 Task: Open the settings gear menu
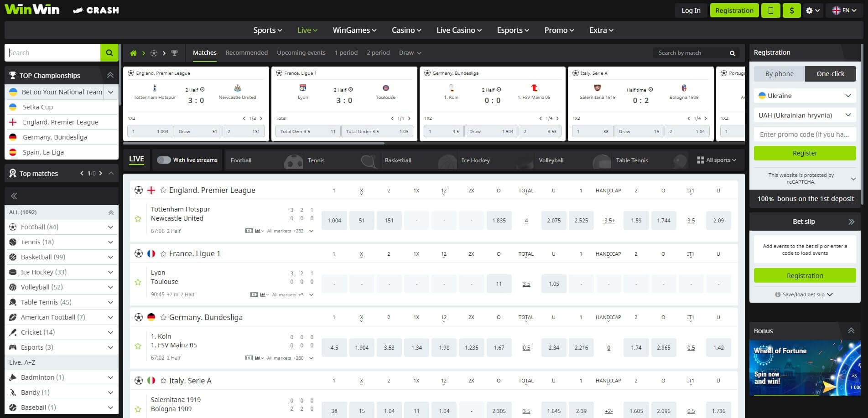point(810,10)
